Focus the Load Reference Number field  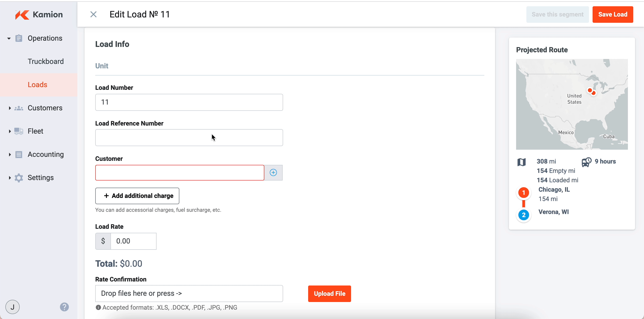point(189,138)
